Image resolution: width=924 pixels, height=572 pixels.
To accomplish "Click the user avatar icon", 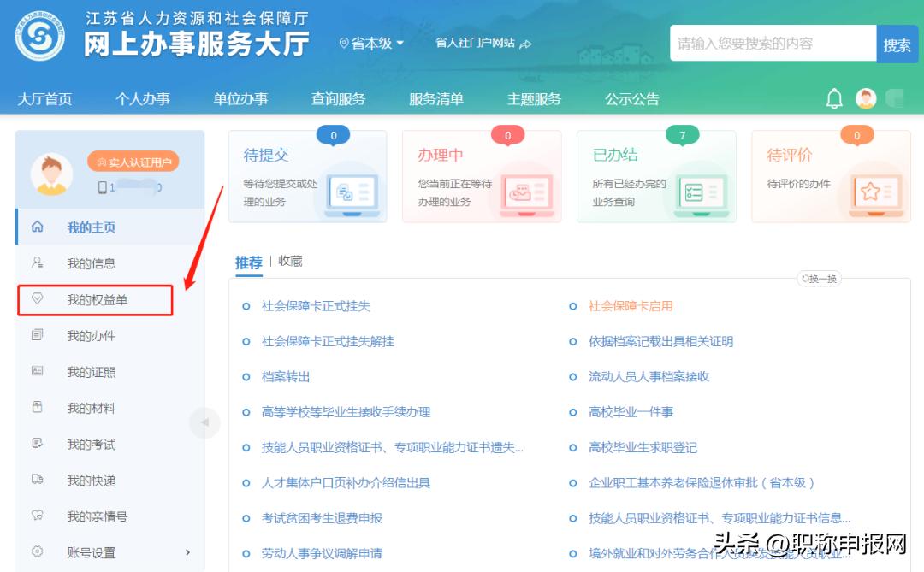I will [866, 98].
